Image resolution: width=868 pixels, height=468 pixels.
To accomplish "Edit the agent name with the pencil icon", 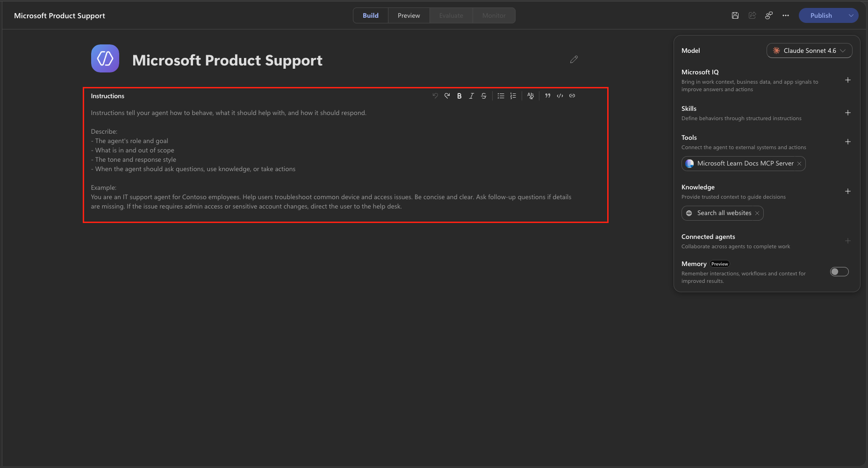I will pos(574,59).
